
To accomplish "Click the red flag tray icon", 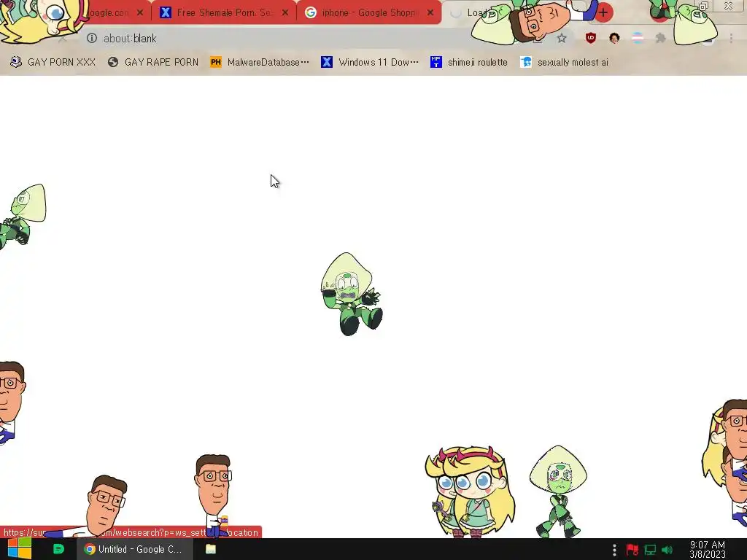I will click(x=632, y=550).
